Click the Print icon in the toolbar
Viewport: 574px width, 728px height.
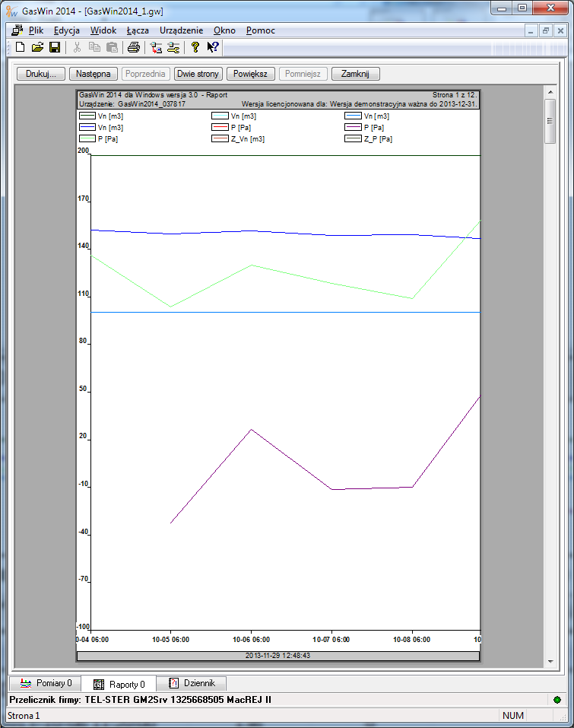134,47
